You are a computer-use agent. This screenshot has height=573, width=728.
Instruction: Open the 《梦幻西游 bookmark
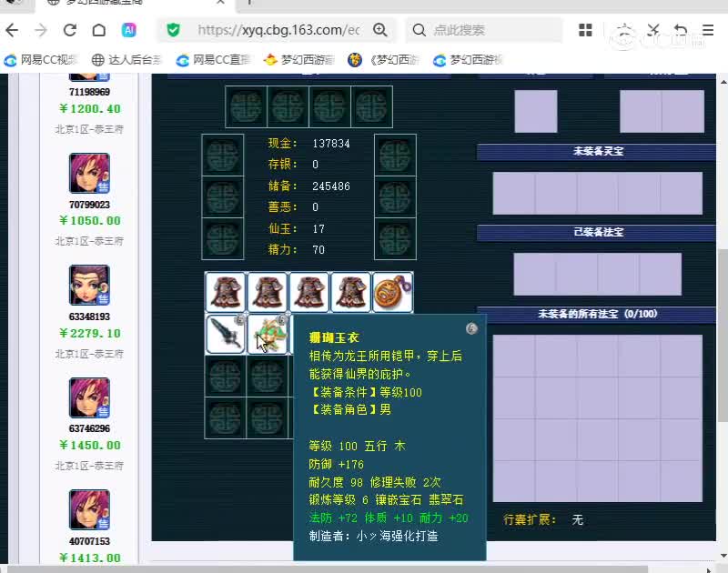point(383,60)
